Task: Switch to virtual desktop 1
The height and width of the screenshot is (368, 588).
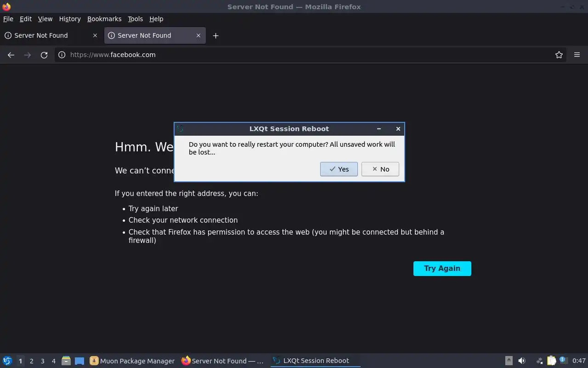Action: [20, 361]
